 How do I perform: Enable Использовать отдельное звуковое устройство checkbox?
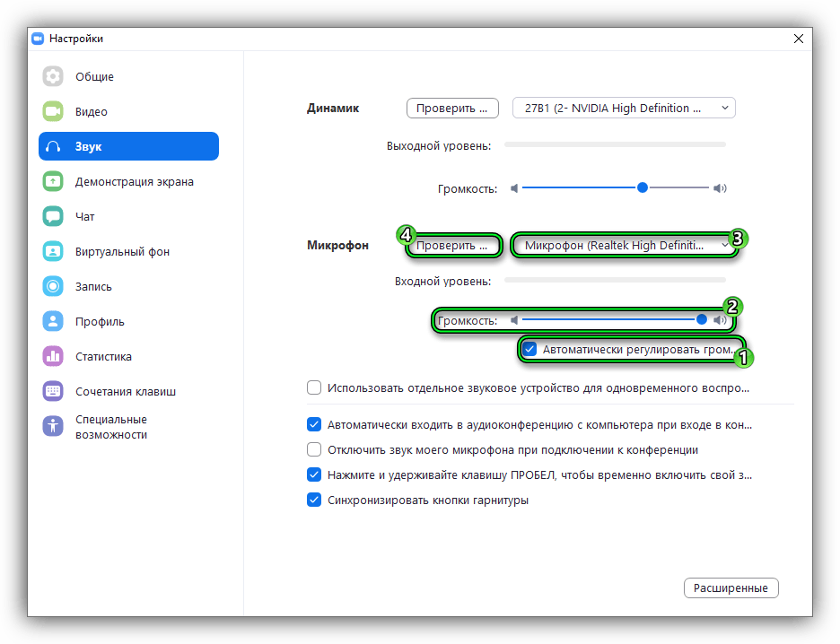pyautogui.click(x=314, y=387)
